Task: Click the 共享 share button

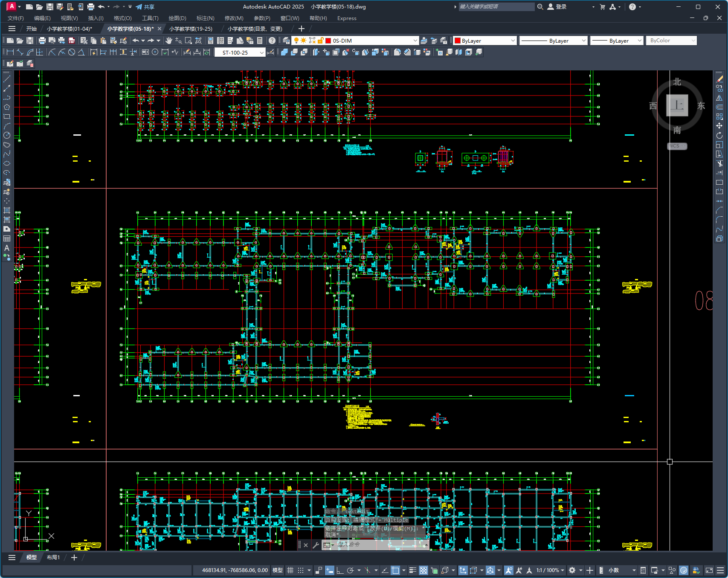Action: [145, 7]
